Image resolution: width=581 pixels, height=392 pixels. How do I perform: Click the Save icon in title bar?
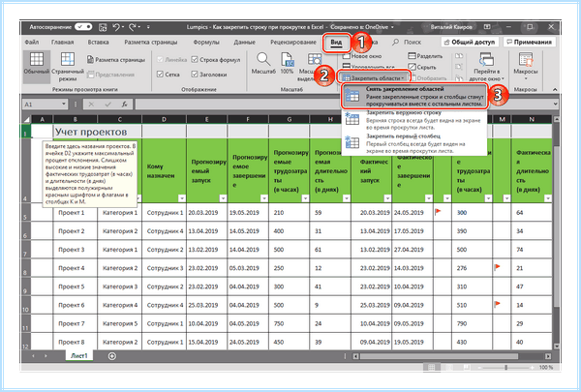[x=103, y=27]
